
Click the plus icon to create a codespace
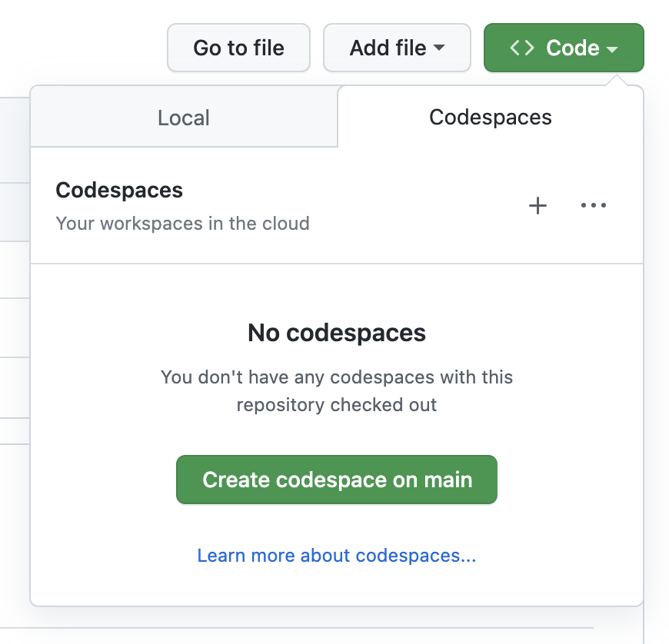[x=538, y=205]
